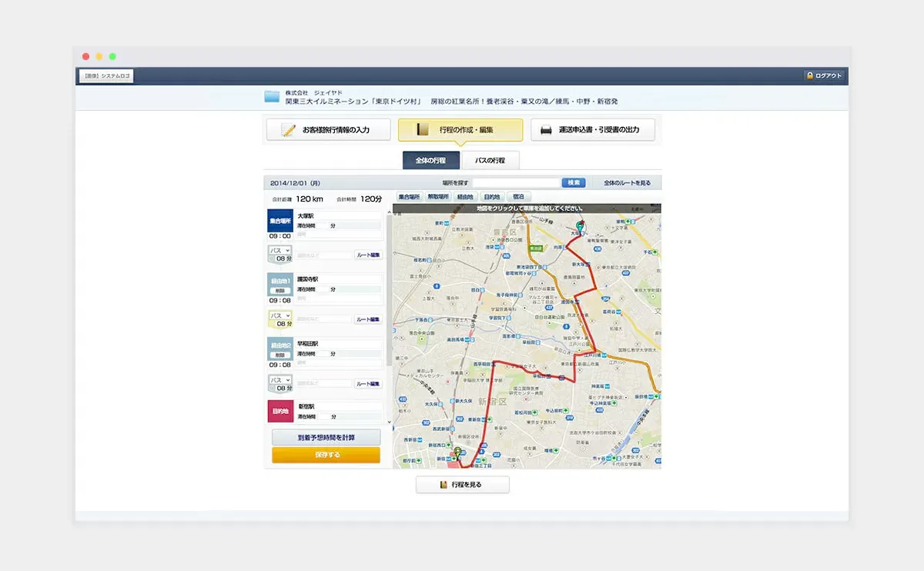The height and width of the screenshot is (571, 924).
Task: Click the yellow destination marker near Shinjuku
Action: (x=458, y=452)
